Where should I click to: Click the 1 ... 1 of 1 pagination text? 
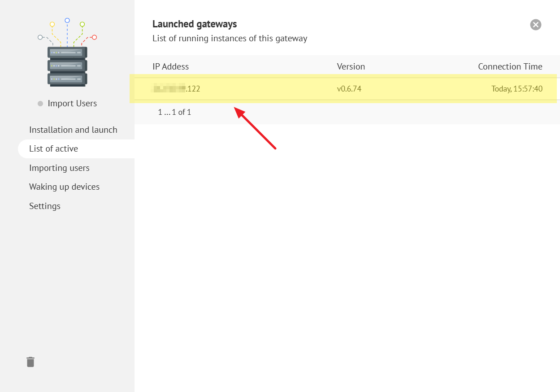174,112
